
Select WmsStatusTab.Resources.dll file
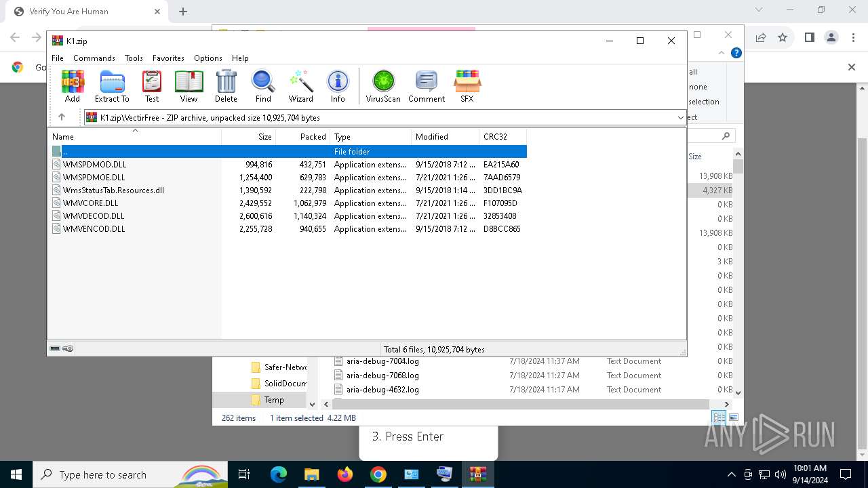click(x=289, y=190)
